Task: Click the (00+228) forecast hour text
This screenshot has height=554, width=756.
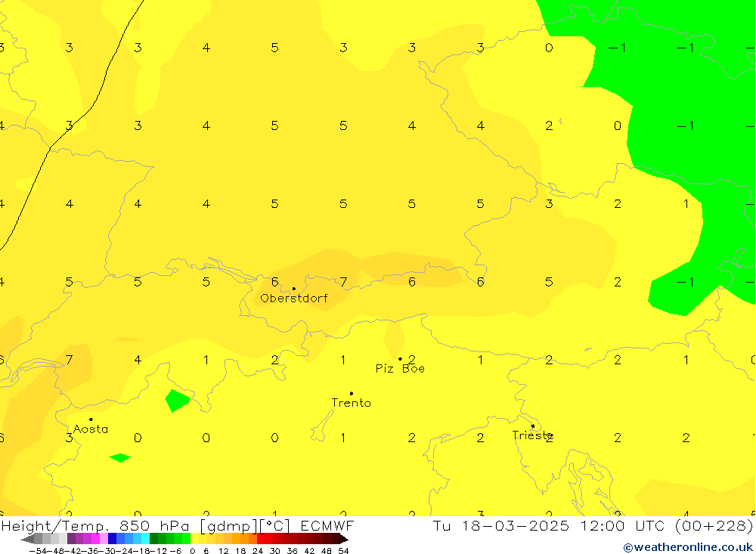Action: coord(714,525)
